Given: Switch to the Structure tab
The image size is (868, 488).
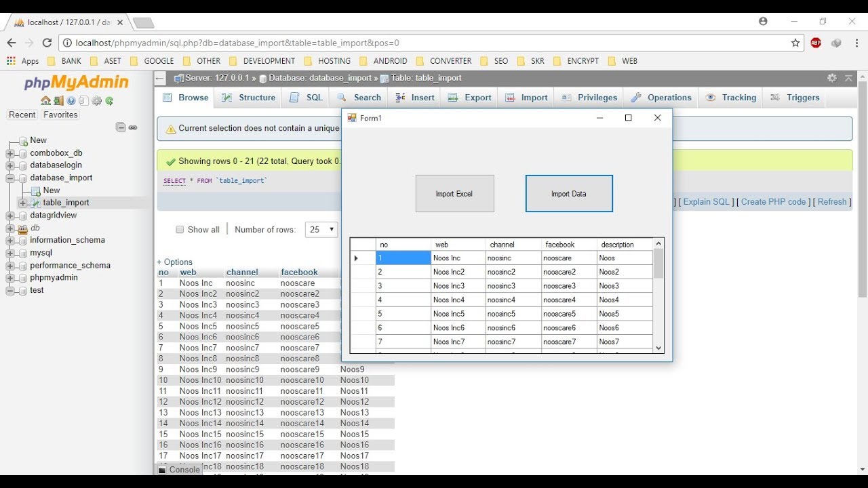Looking at the screenshot, I should click(x=248, y=98).
